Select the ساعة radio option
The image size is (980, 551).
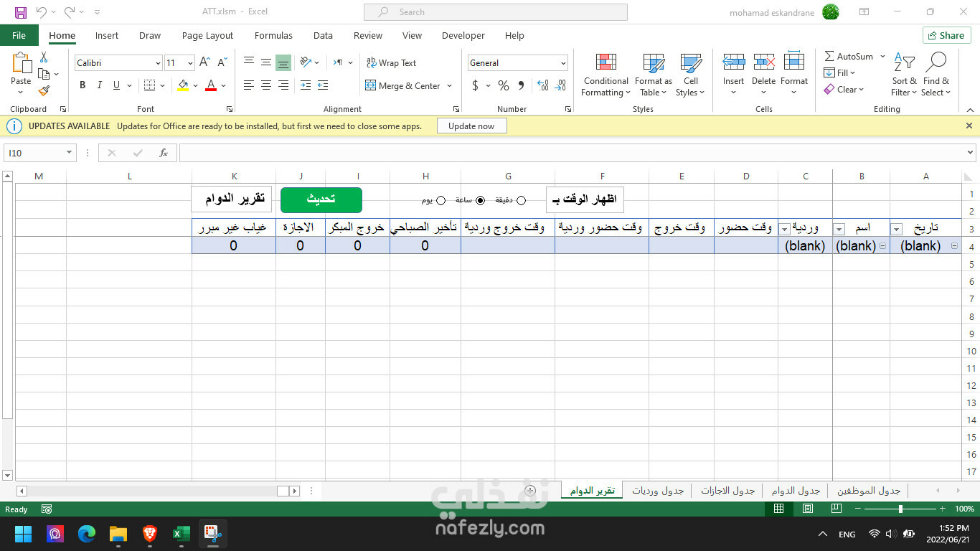[x=481, y=201]
